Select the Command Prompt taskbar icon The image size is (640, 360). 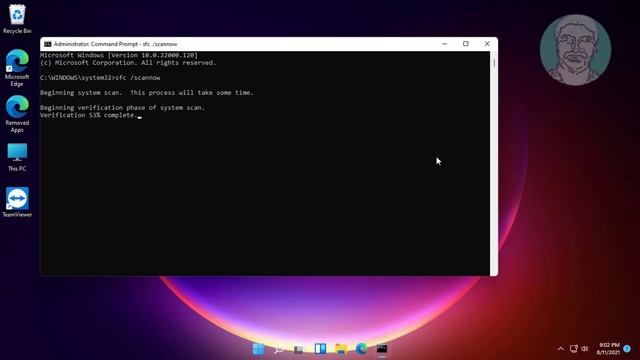pos(382,349)
